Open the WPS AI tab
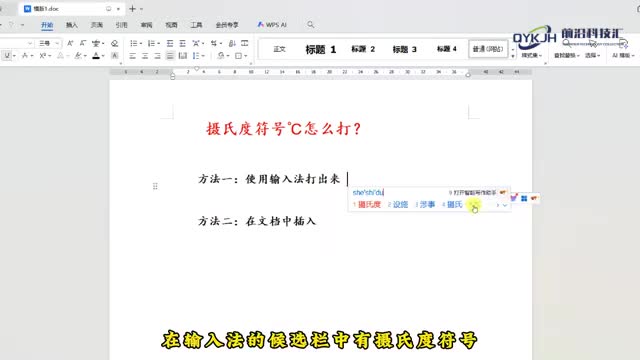 [x=272, y=25]
